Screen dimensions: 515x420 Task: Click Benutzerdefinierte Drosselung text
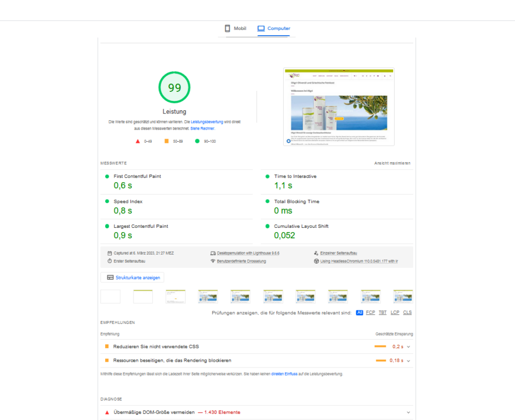(241, 261)
